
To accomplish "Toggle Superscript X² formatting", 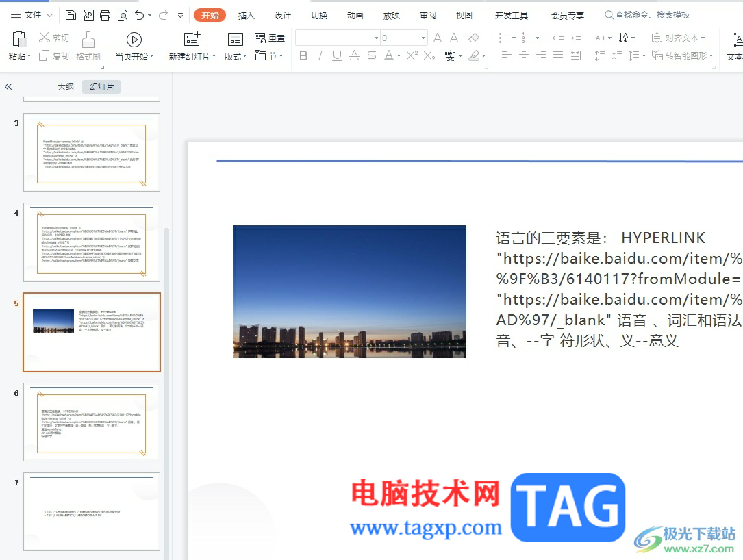I will [x=412, y=56].
